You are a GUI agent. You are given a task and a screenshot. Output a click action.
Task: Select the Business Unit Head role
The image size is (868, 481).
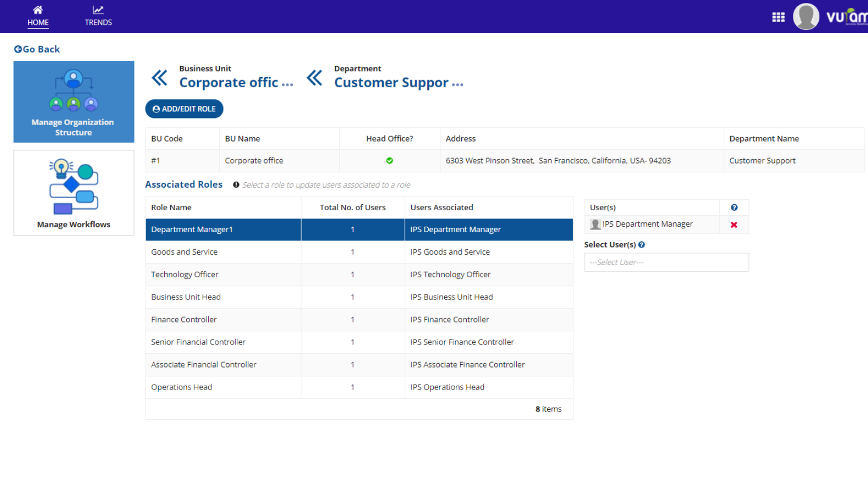tap(186, 297)
